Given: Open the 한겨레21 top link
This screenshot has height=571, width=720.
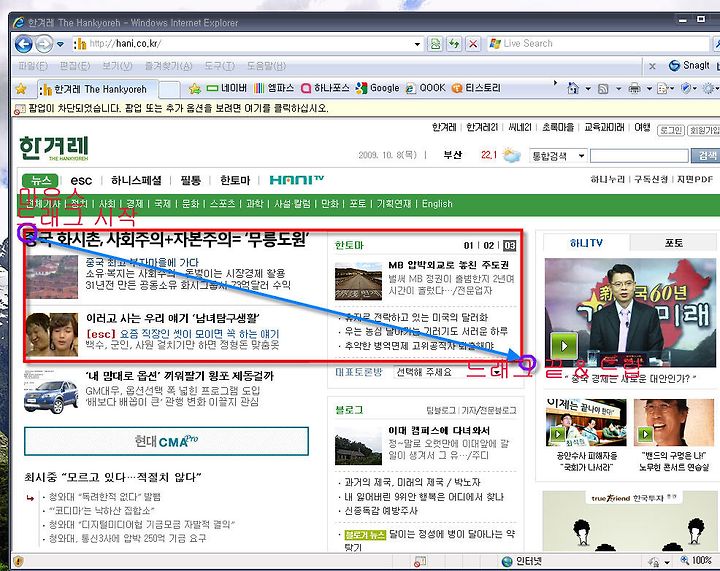Looking at the screenshot, I should point(482,127).
